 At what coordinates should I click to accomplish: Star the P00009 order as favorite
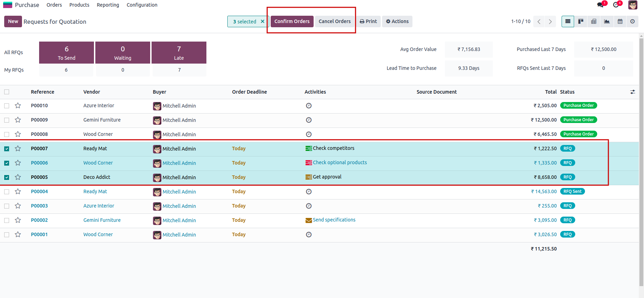pyautogui.click(x=18, y=120)
